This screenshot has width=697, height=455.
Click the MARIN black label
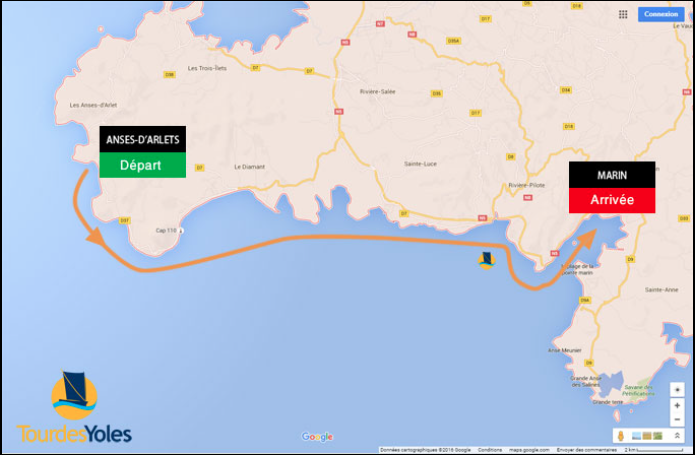(612, 174)
